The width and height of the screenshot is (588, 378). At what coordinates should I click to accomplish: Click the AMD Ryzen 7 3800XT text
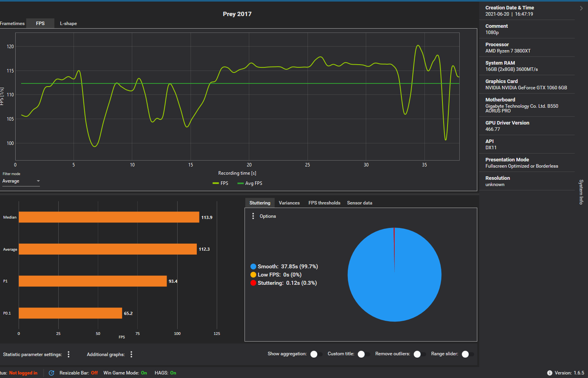508,51
